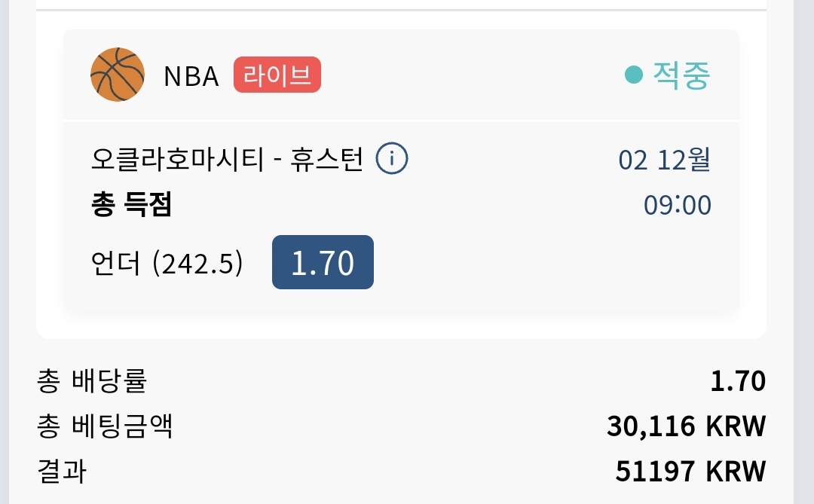Image resolution: width=814 pixels, height=504 pixels.
Task: Click the 30,116 KRW stake amount
Action: click(687, 426)
